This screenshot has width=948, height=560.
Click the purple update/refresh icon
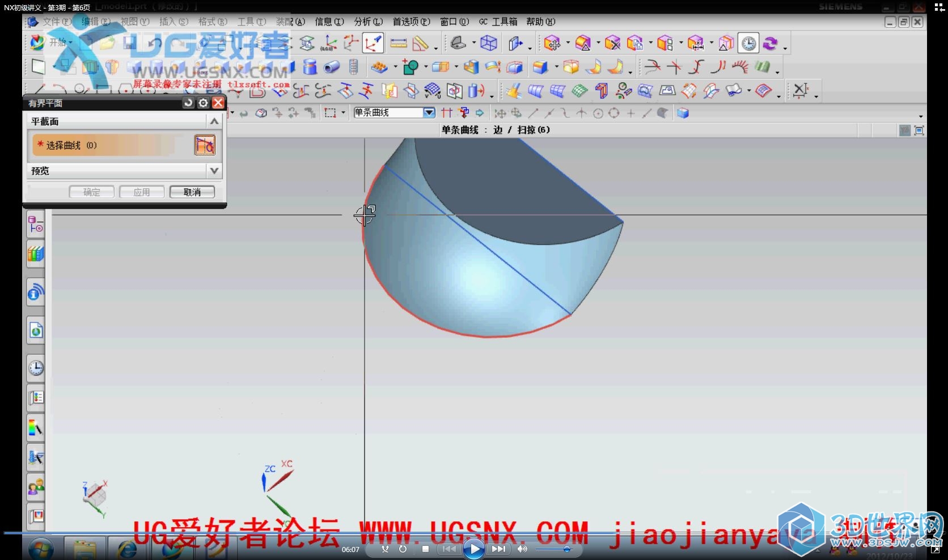click(x=770, y=43)
